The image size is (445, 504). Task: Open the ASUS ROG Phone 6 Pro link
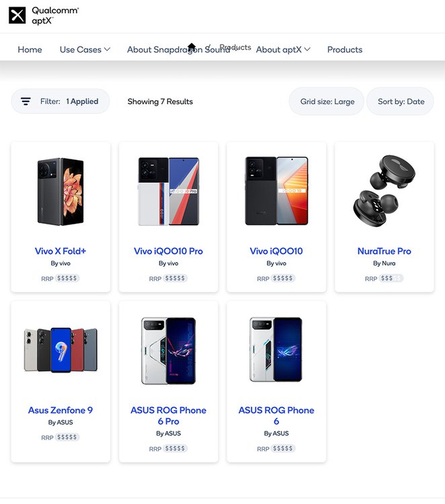168,415
